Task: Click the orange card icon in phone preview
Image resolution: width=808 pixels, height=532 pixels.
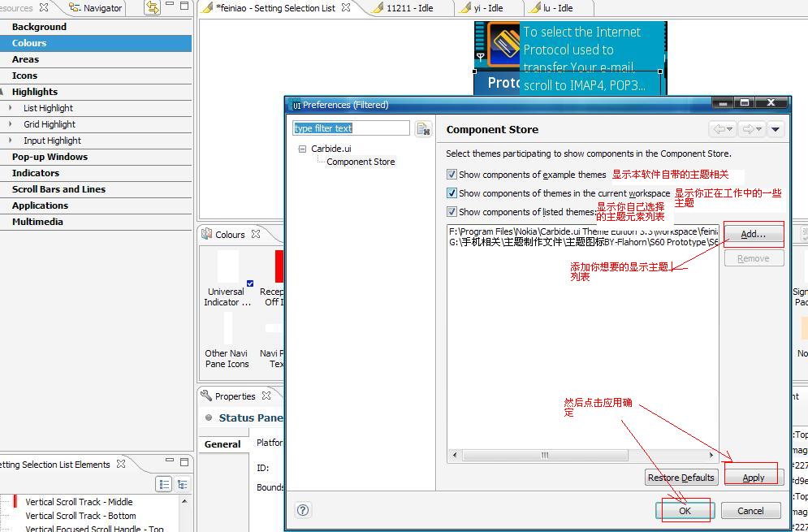Action: pos(503,45)
